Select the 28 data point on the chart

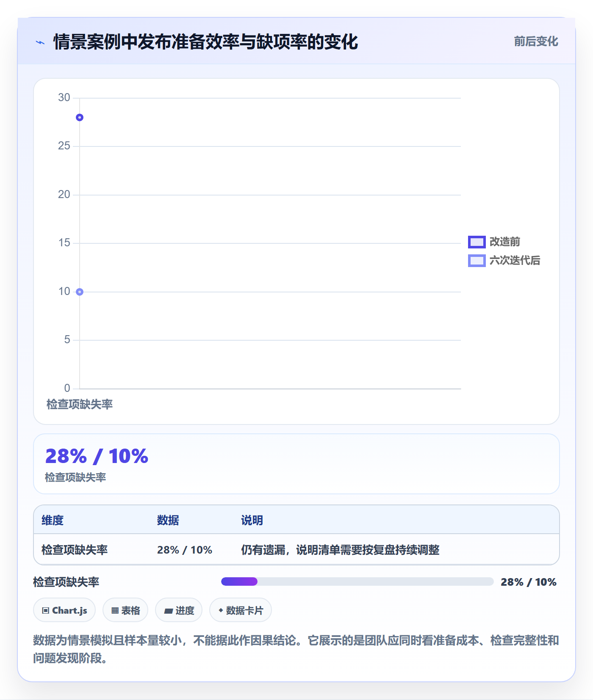(x=80, y=118)
